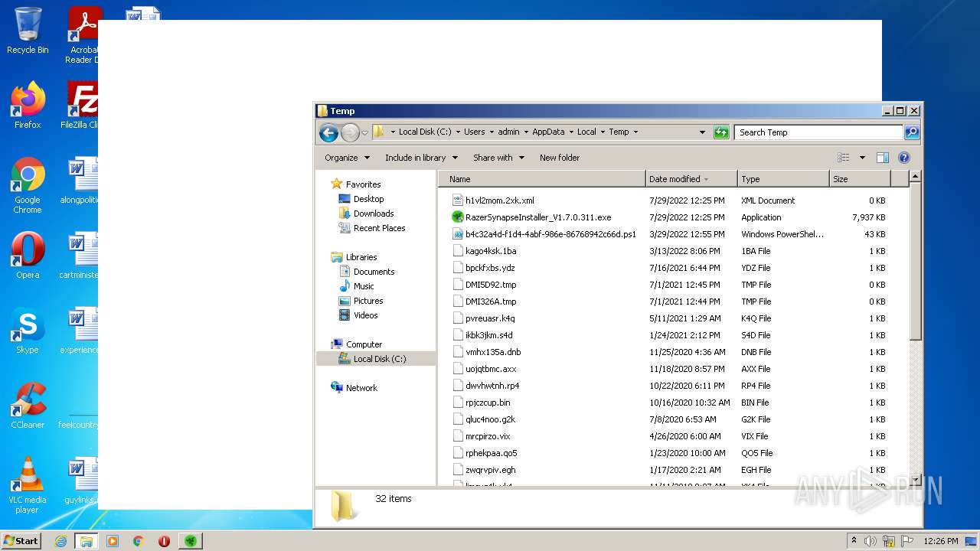This screenshot has height=551, width=980.
Task: Open the Firefox desktop shortcut
Action: click(28, 106)
